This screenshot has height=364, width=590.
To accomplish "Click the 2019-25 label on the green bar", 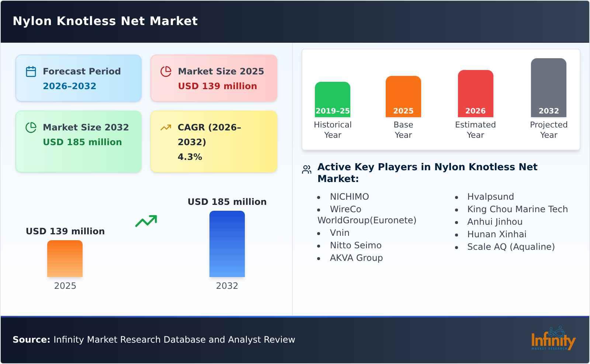I will pyautogui.click(x=332, y=111).
